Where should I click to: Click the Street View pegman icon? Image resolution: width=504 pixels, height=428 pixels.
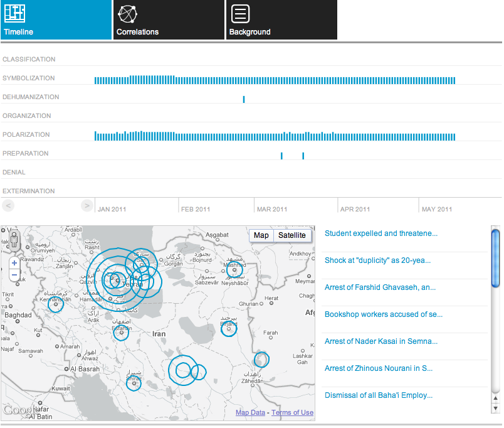coord(14,240)
